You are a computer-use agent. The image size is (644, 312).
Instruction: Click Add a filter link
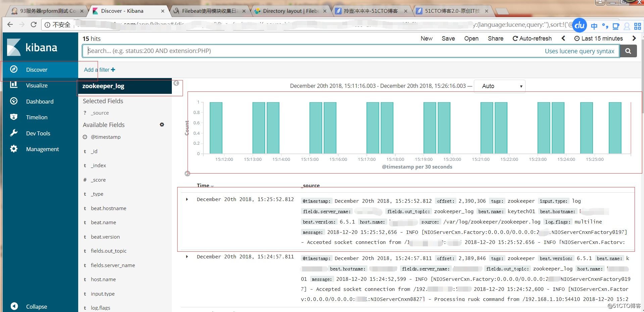100,70
